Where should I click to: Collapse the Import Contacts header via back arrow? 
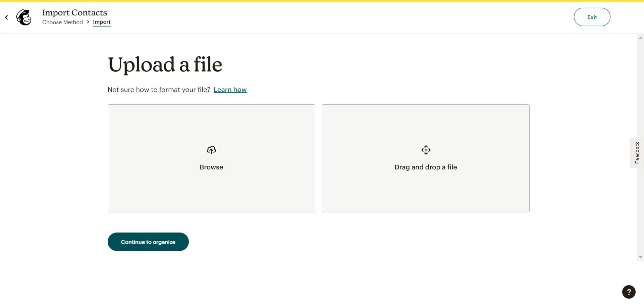point(6,17)
